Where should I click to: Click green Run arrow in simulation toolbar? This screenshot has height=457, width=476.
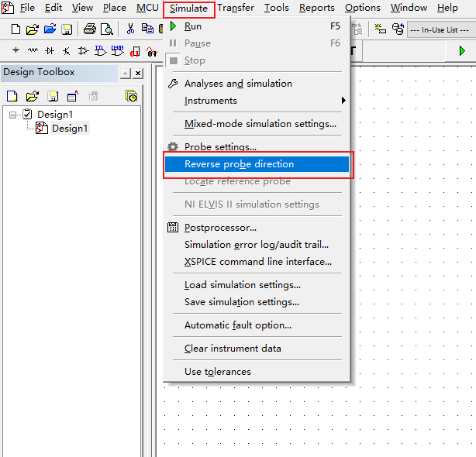[462, 50]
